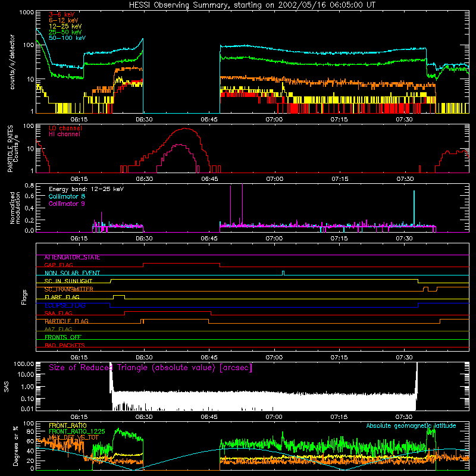Screen dimensions: 476x476
Task: Click the SC_TRANSMITTER flag label
Action: tap(68, 289)
